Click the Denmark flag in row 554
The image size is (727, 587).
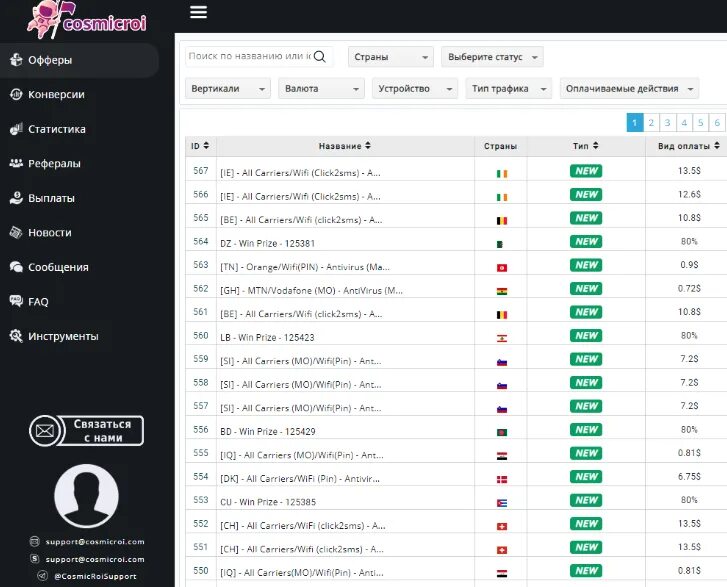coord(502,479)
